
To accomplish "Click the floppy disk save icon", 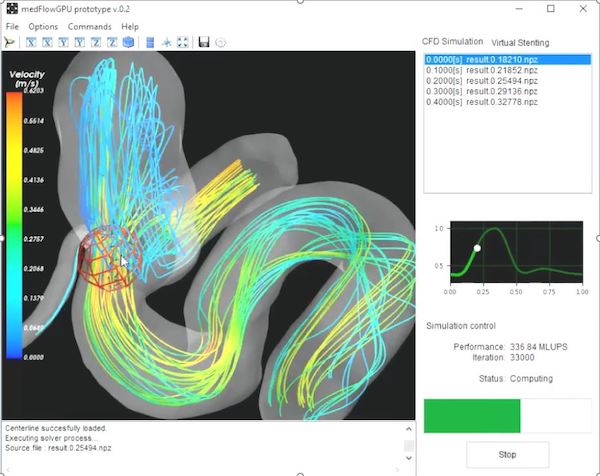I will tap(204, 42).
